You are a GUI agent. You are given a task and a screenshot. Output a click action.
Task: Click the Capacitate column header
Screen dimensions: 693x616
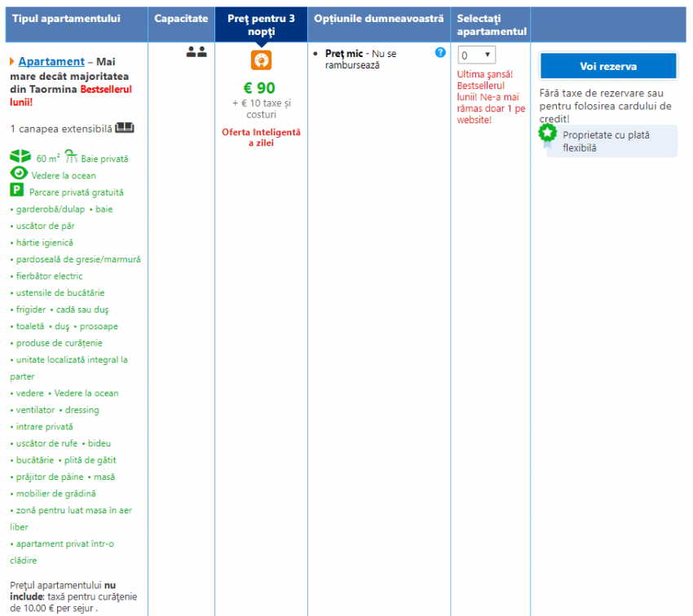pos(181,19)
